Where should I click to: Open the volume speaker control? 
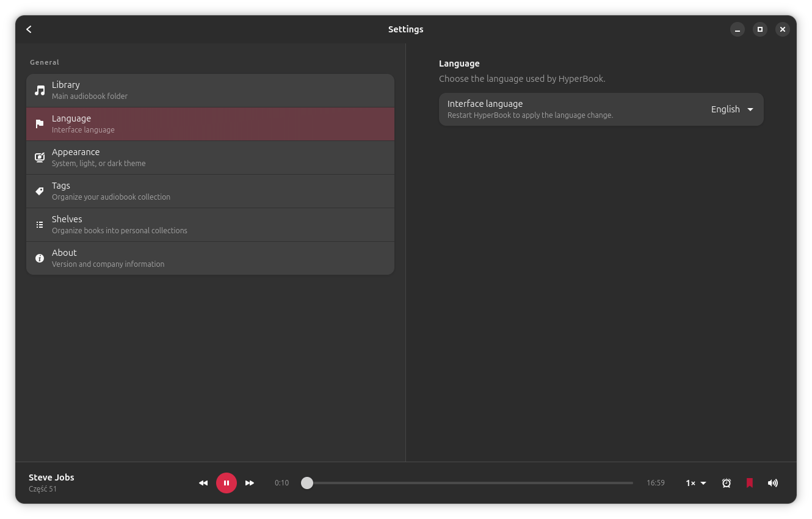773,483
